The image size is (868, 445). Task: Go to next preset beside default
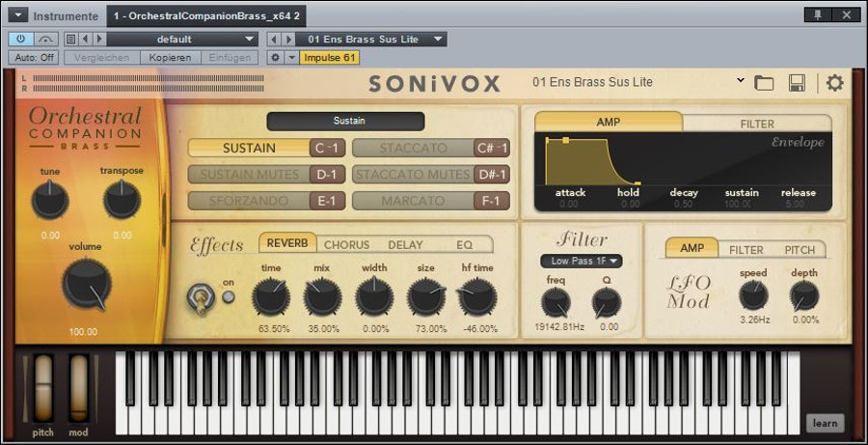tap(99, 40)
